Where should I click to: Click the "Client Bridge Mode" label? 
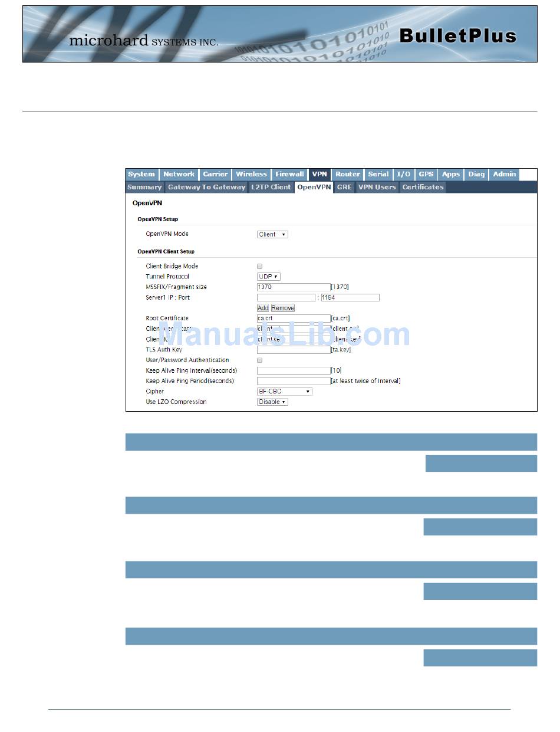pos(172,267)
